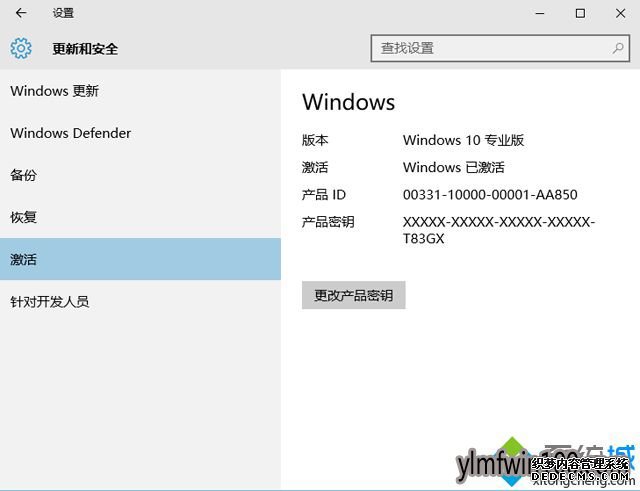Select 激活 in the sidebar
The image size is (640, 491).
coord(140,259)
